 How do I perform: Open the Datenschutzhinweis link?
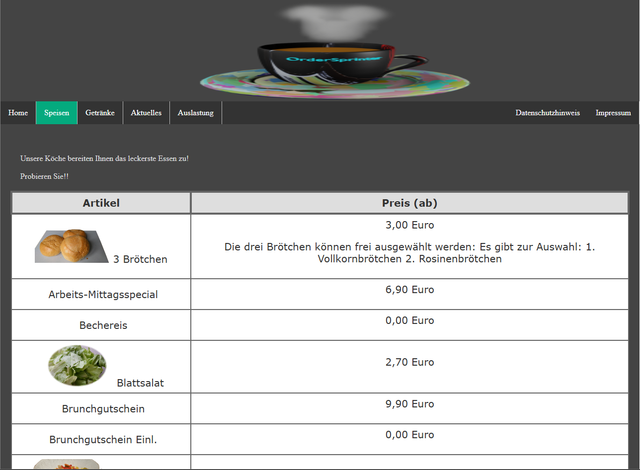pos(547,113)
